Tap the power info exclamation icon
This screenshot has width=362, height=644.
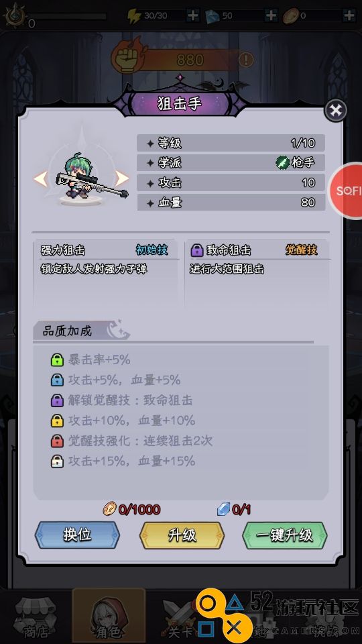tap(246, 60)
